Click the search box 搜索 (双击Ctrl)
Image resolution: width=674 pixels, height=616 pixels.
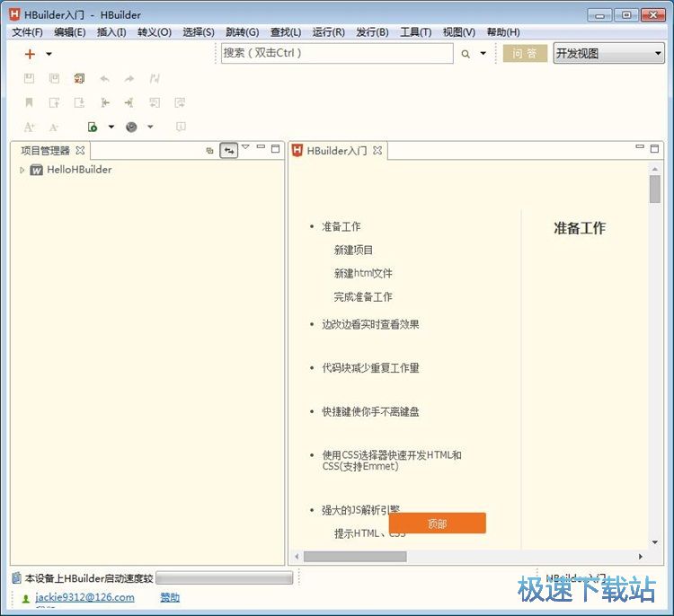337,54
